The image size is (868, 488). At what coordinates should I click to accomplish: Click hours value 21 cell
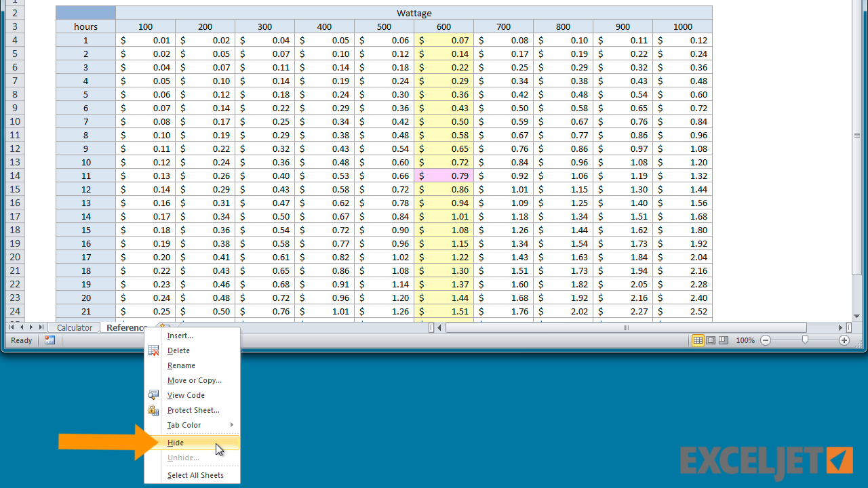point(85,311)
